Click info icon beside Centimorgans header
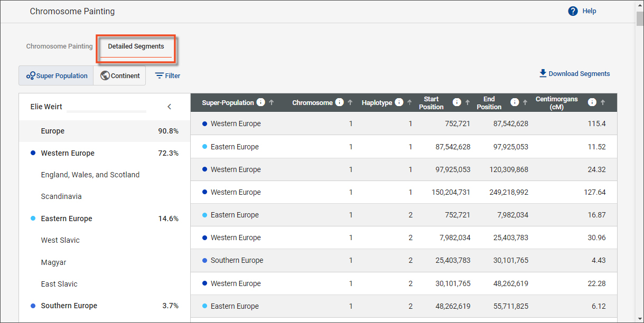 pos(592,102)
